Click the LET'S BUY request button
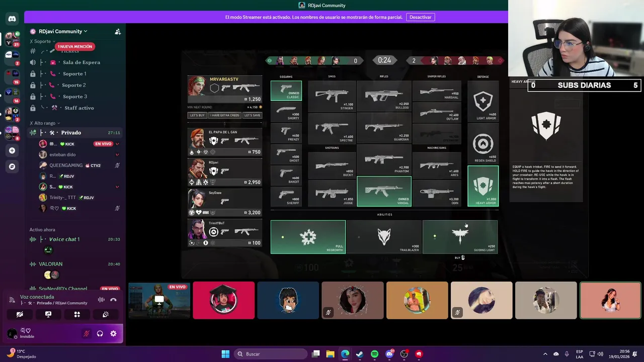644x362 pixels. pos(197,115)
